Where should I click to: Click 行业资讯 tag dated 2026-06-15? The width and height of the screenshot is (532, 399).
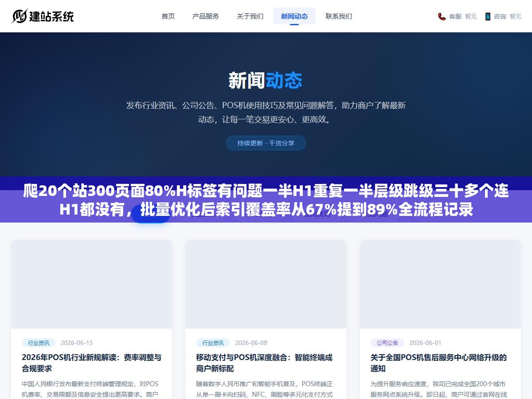(x=39, y=343)
